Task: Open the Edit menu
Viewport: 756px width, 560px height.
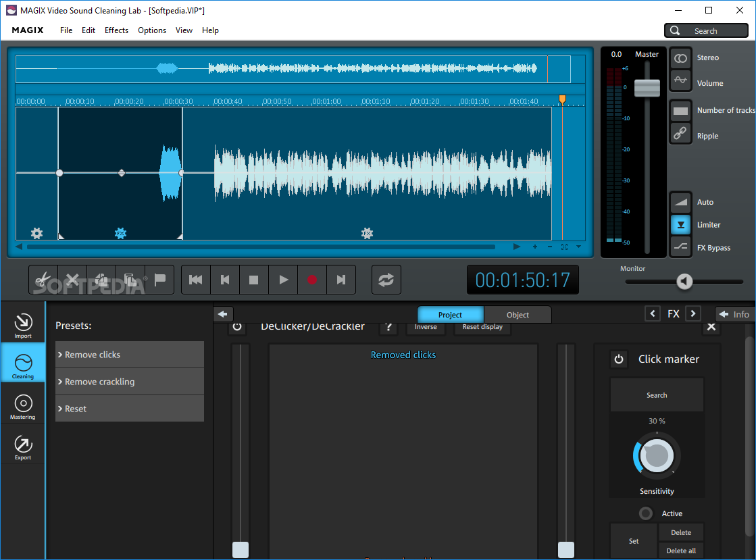Action: point(89,30)
